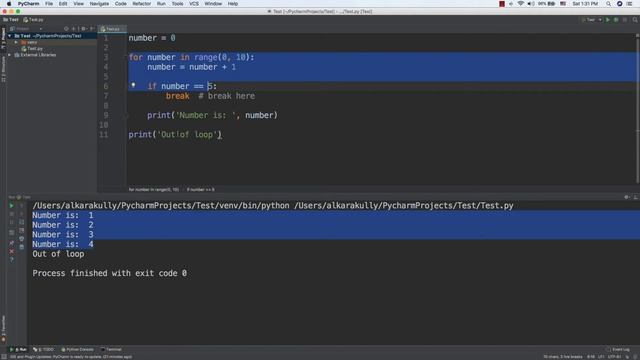Click the help question mark in Run panel
This screenshot has width=640, height=360.
click(11, 260)
